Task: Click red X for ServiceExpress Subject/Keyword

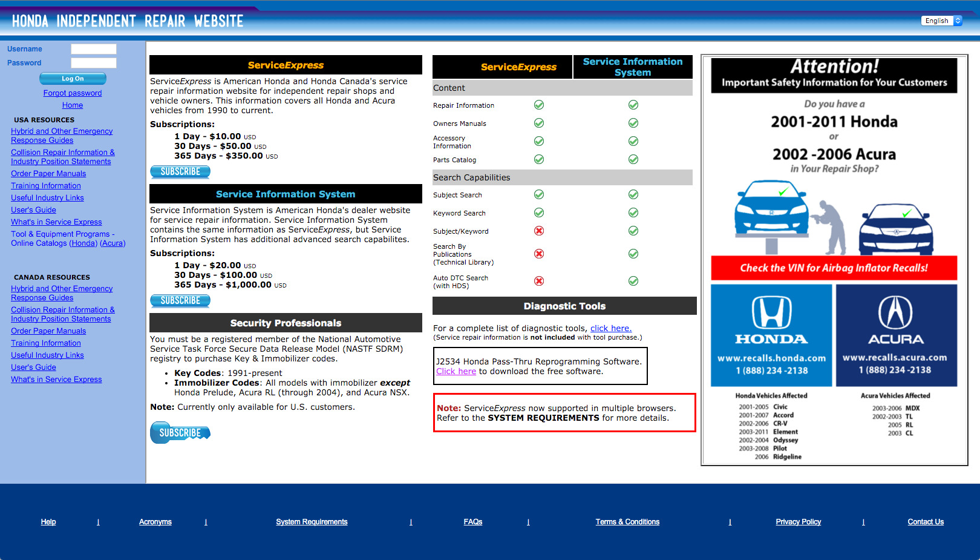Action: (x=539, y=231)
